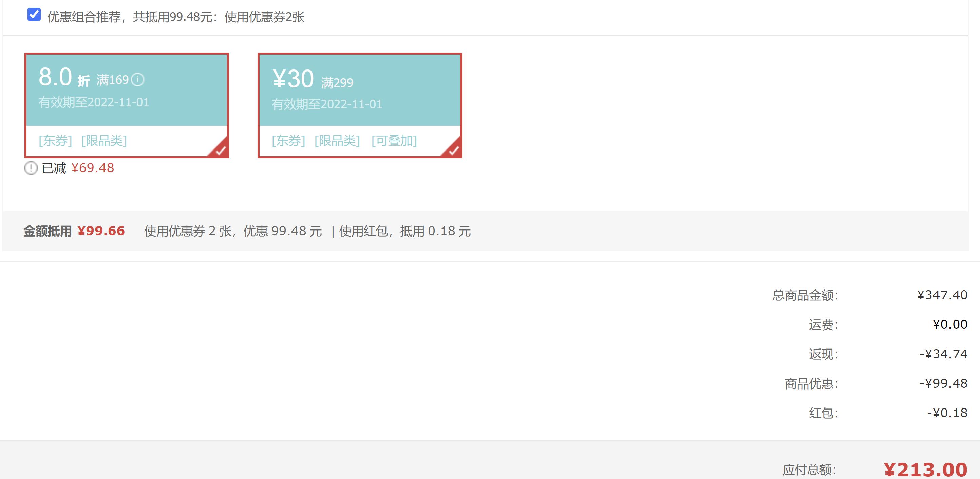Click the 金额抵用 ¥99.66 amount
The image size is (980, 479).
(101, 231)
